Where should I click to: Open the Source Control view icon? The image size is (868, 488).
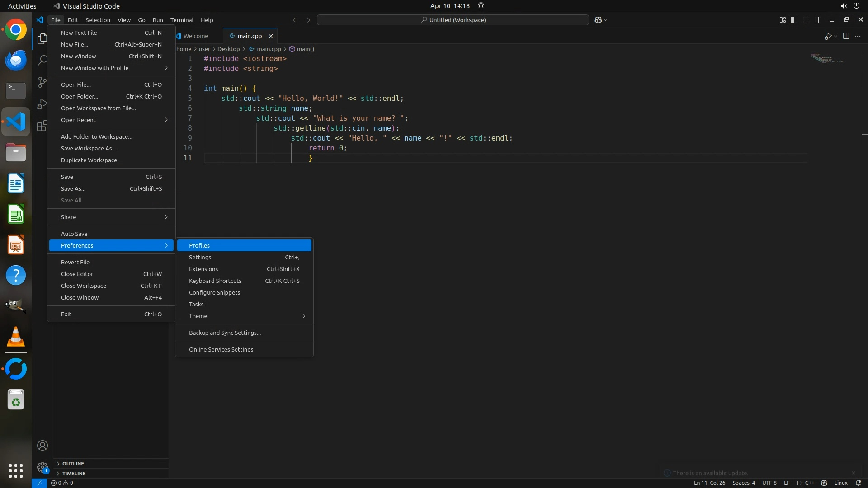click(42, 82)
